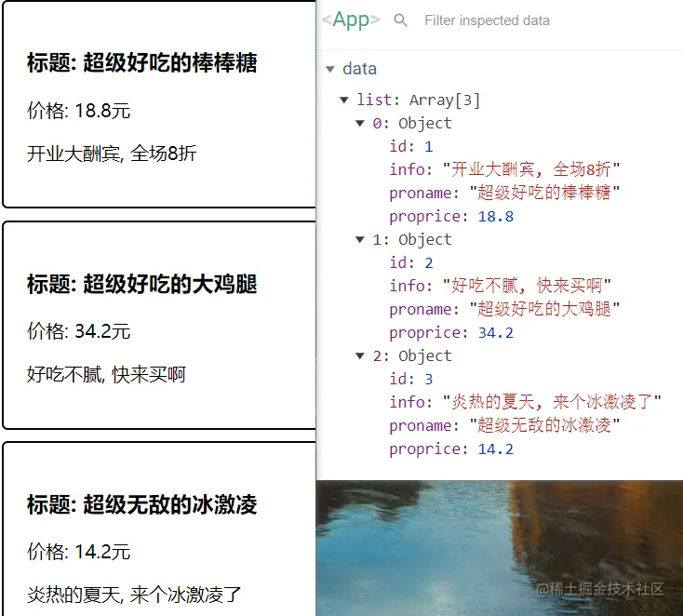683x616 pixels.
Task: Select the id: 2 property row
Action: pos(411,263)
